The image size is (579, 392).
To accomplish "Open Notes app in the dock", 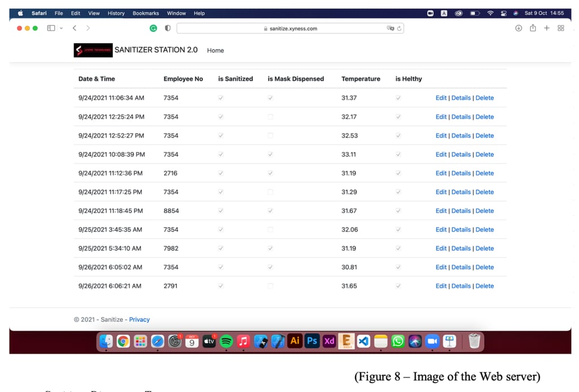I will pos(381,341).
